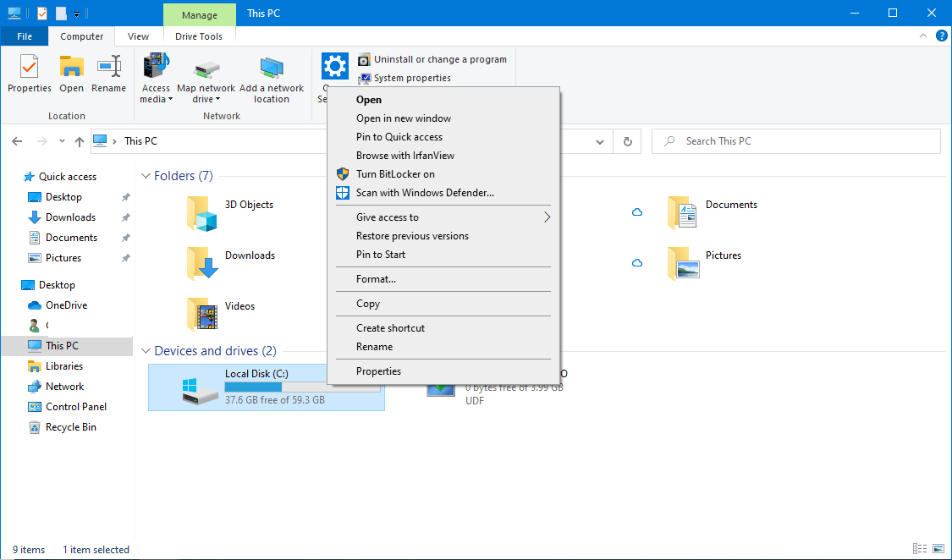Click the Refresh button beside address bar

pyautogui.click(x=628, y=142)
